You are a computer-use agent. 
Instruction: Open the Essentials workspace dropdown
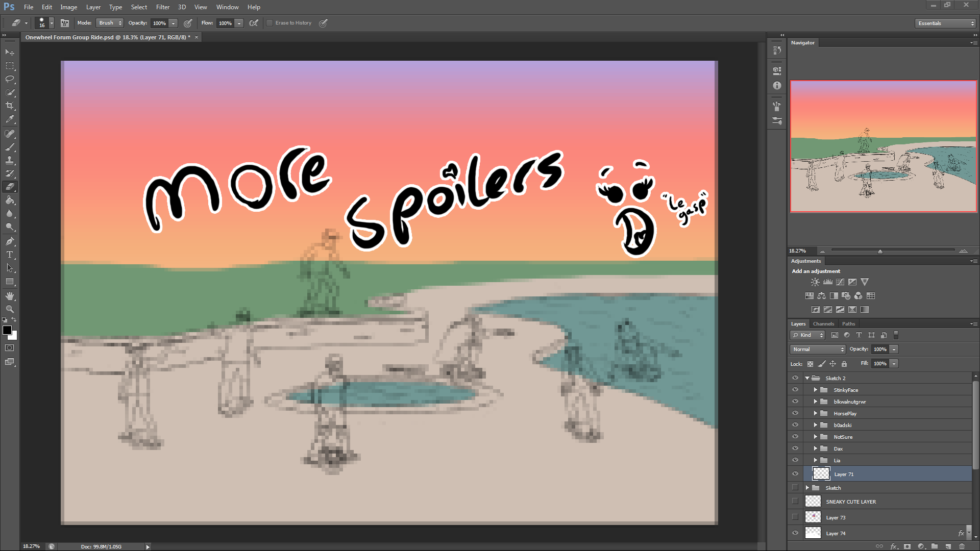pyautogui.click(x=945, y=23)
